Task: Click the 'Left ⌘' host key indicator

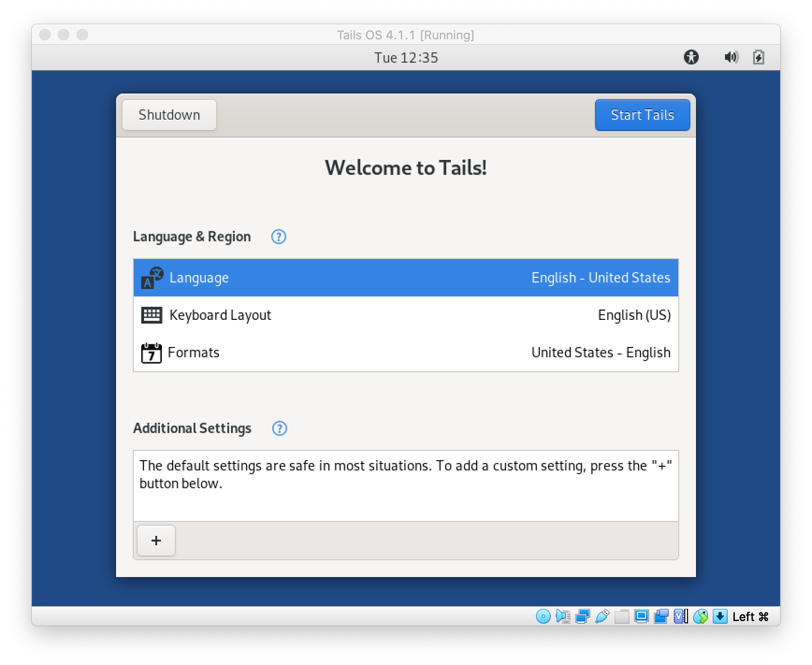Action: (750, 617)
